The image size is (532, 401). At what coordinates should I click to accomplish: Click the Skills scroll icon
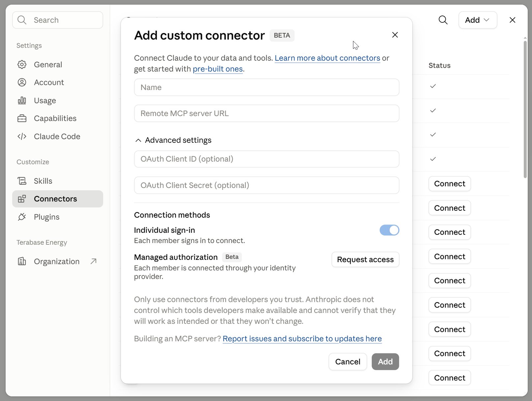22,181
